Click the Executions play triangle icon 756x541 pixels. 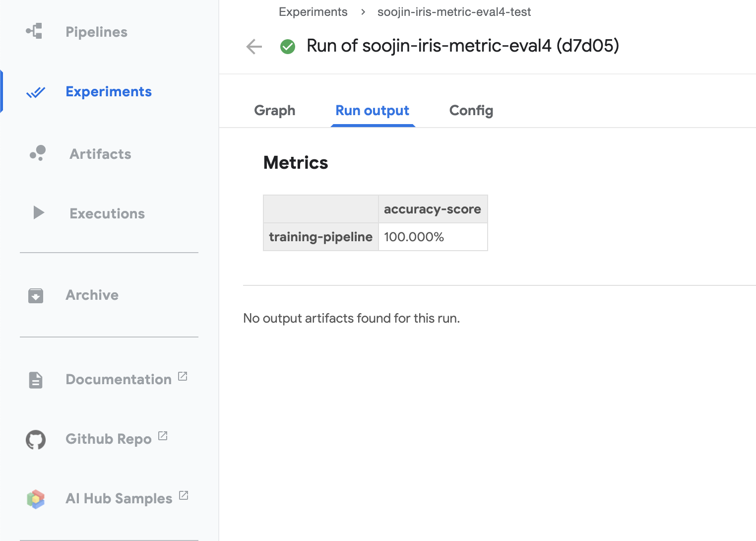[38, 213]
